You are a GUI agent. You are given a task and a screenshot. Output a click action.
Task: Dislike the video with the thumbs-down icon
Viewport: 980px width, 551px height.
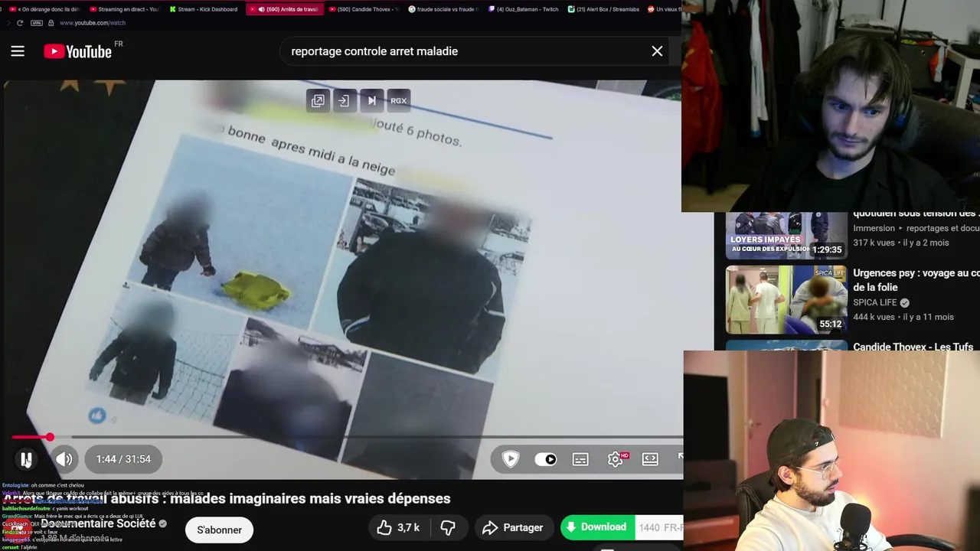point(448,527)
